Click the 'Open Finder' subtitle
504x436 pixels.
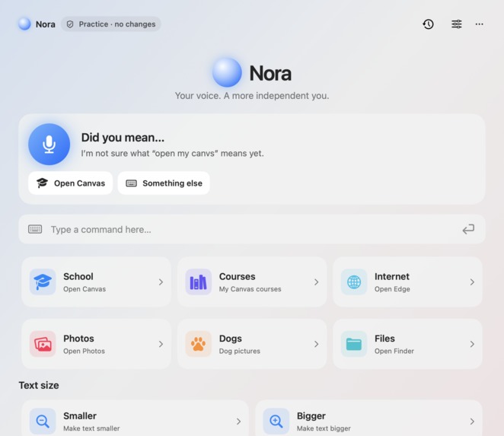[x=394, y=352]
